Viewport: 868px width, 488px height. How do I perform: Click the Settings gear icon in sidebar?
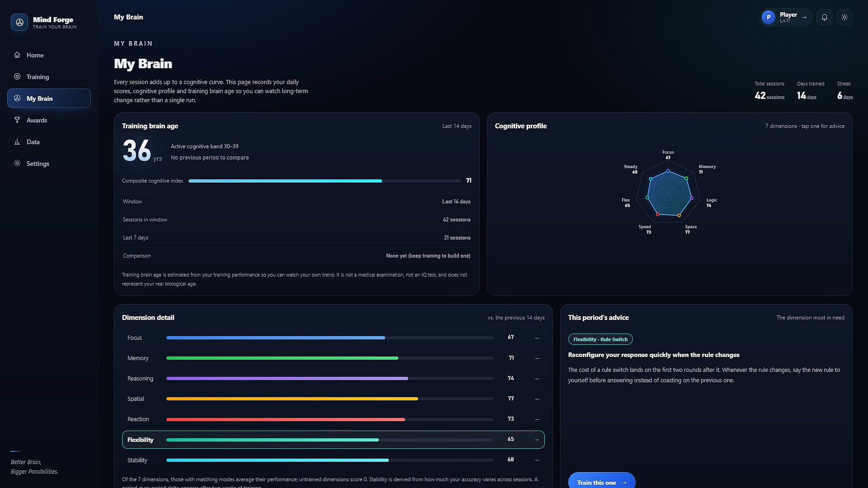pos(17,164)
